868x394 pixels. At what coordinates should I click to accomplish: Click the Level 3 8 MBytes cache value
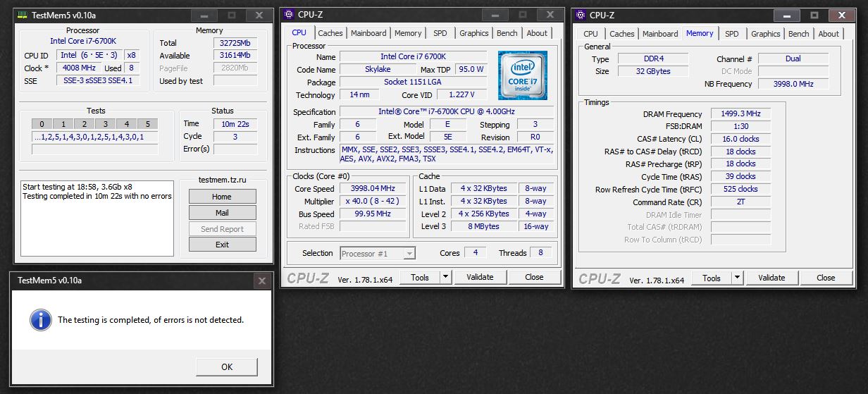click(483, 226)
